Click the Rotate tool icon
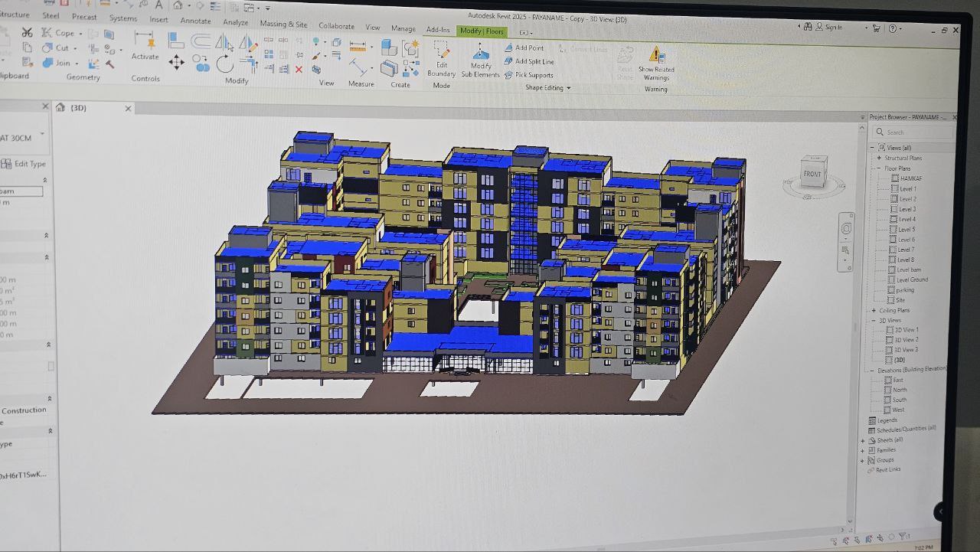 pyautogui.click(x=224, y=64)
